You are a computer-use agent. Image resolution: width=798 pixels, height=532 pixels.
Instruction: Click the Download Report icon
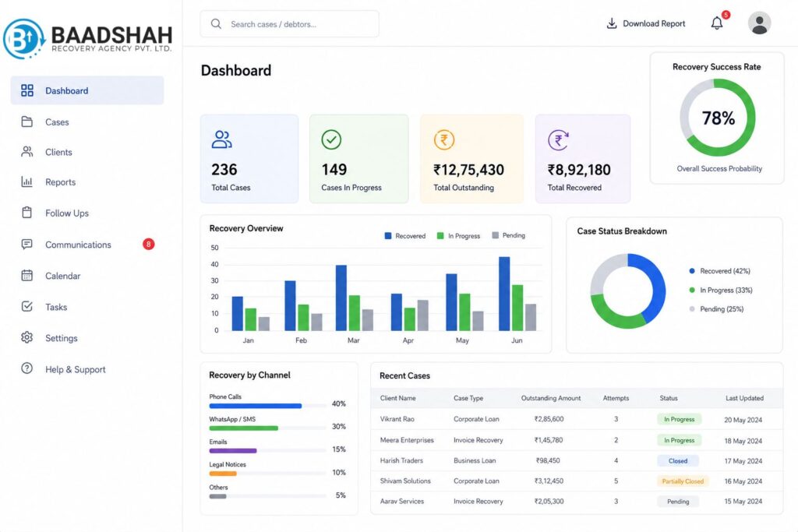click(x=612, y=23)
